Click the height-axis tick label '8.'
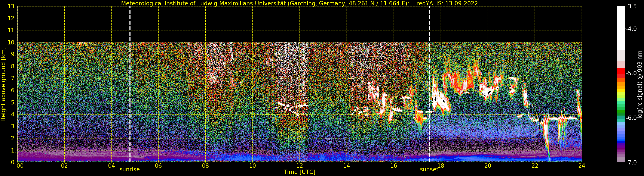The width and height of the screenshot is (644, 176). [13, 67]
